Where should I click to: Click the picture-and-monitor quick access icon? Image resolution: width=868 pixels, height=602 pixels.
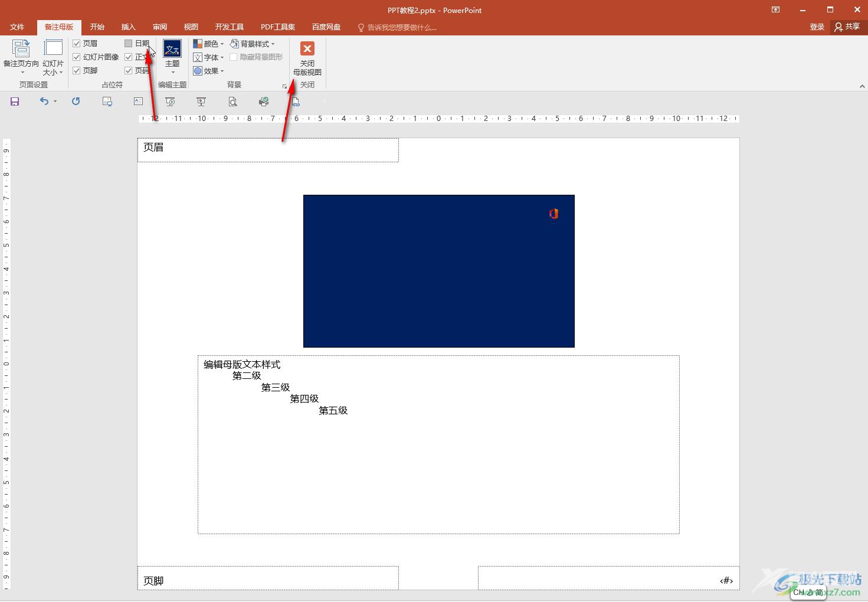coord(107,102)
